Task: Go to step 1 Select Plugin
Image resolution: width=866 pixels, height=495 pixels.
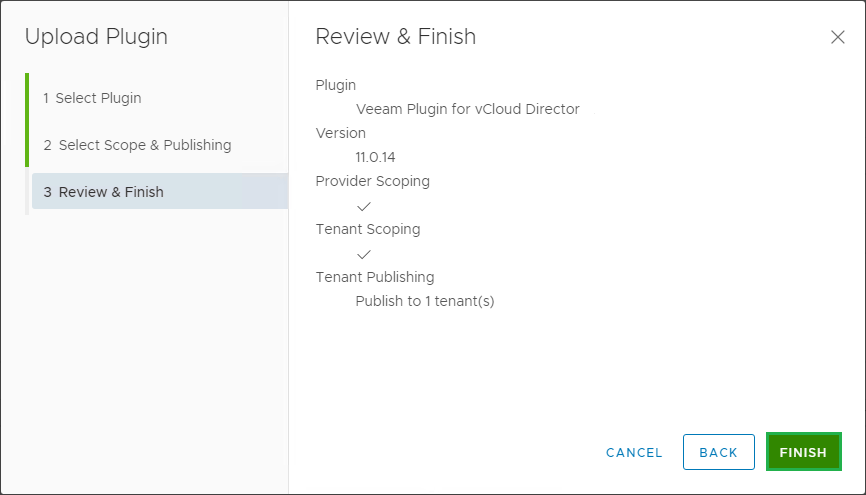Action: click(x=92, y=98)
